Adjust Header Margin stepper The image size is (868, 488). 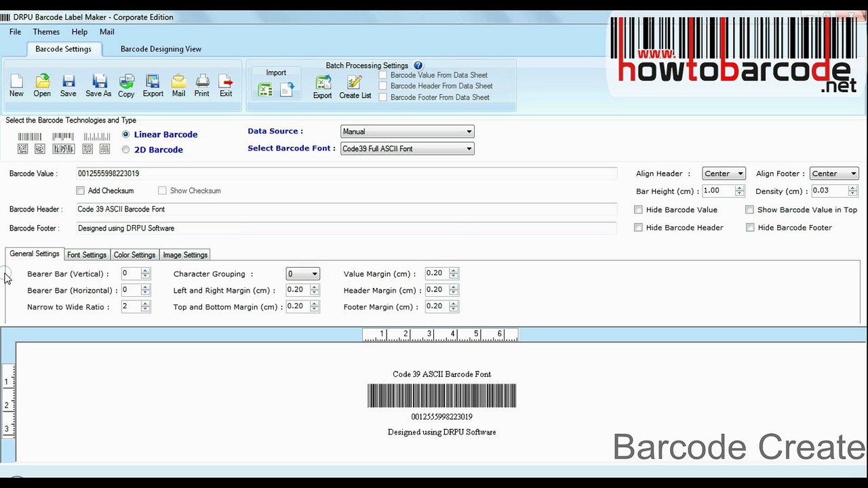click(x=454, y=290)
